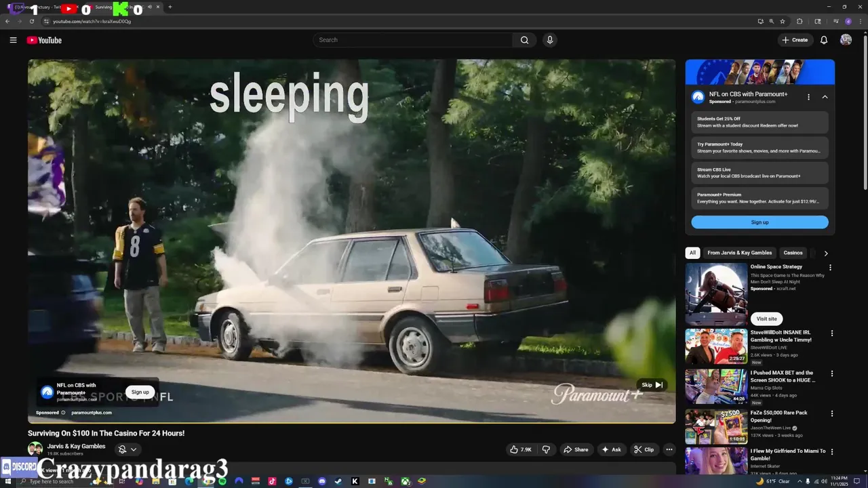
Task: Open SteveWillDoIt INSANE IRL Gambling video thumbnail
Action: click(716, 346)
